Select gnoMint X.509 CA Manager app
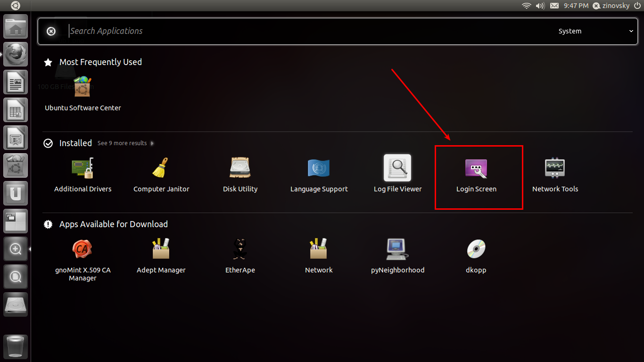This screenshot has width=644, height=362. pos(83,259)
